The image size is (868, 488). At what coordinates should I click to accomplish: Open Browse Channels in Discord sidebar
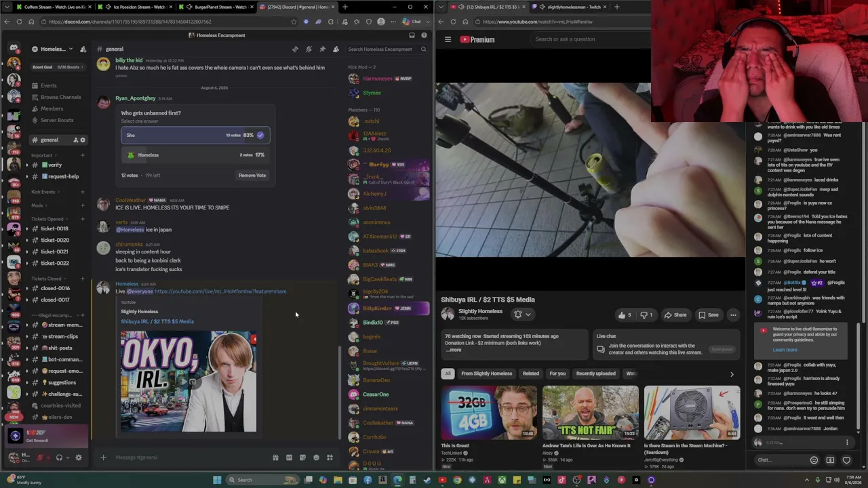[60, 97]
